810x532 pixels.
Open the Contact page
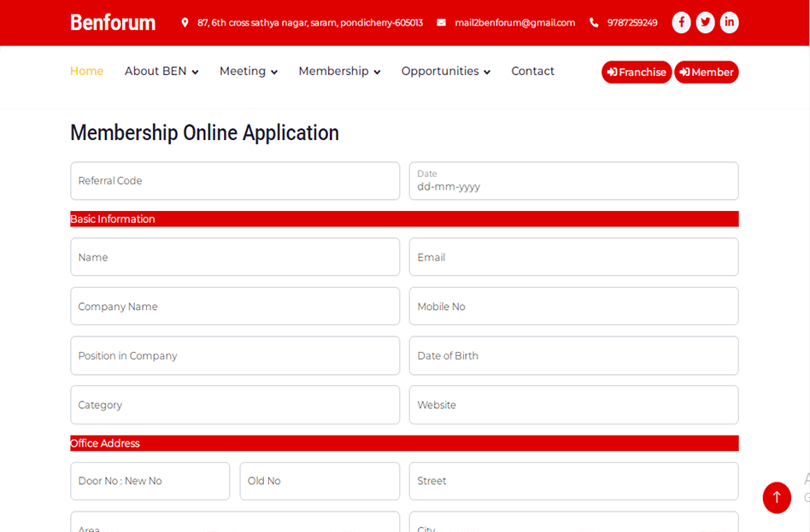tap(532, 71)
